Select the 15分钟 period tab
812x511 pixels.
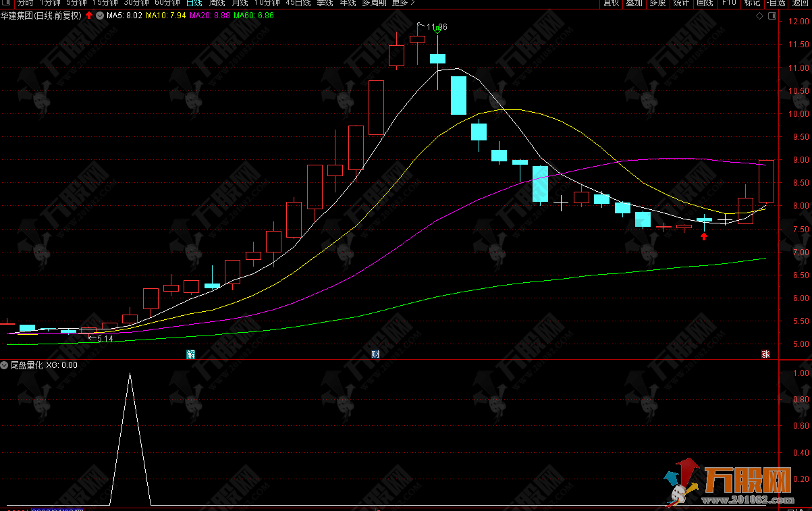[x=105, y=3]
